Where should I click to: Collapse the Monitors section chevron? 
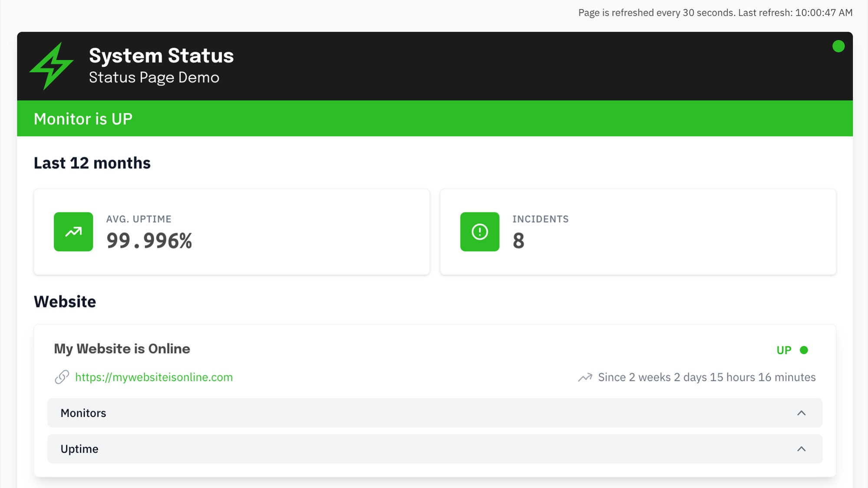click(x=801, y=413)
